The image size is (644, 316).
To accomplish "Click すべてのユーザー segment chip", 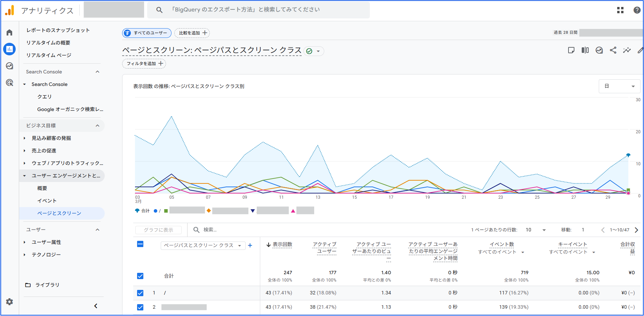I will tap(147, 33).
